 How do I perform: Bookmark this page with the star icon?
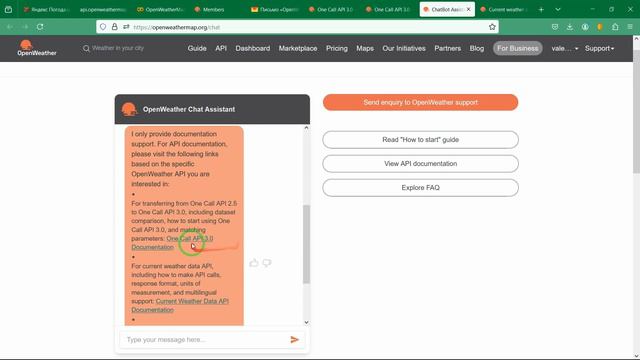(492, 27)
